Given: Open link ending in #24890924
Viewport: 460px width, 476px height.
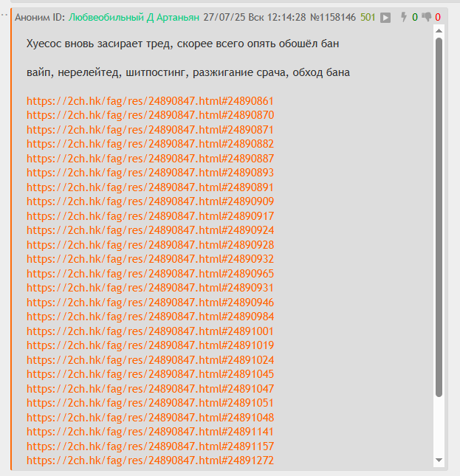Looking at the screenshot, I should (151, 230).
